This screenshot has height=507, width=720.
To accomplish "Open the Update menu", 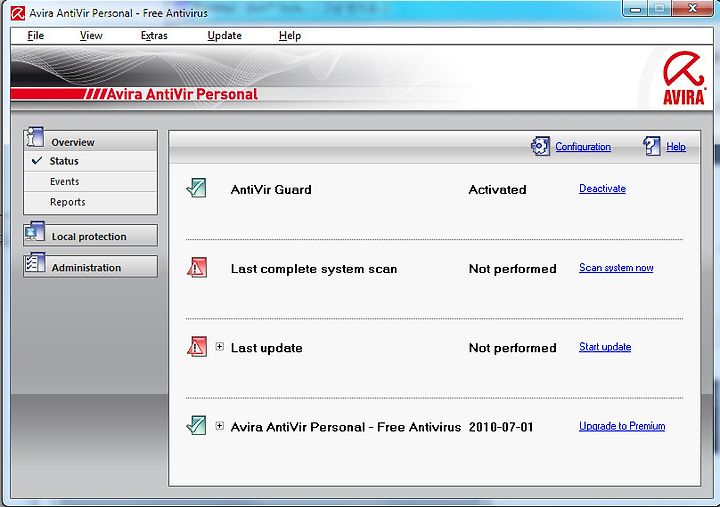I will point(224,35).
